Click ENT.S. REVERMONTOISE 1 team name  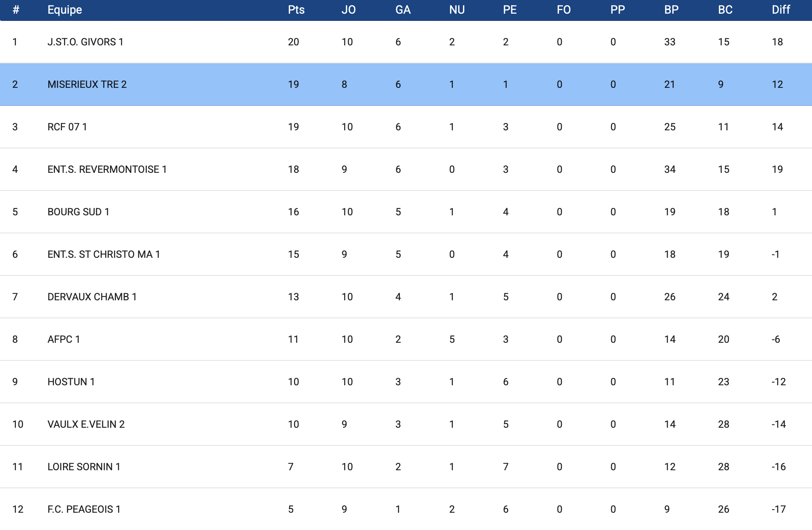pos(107,170)
